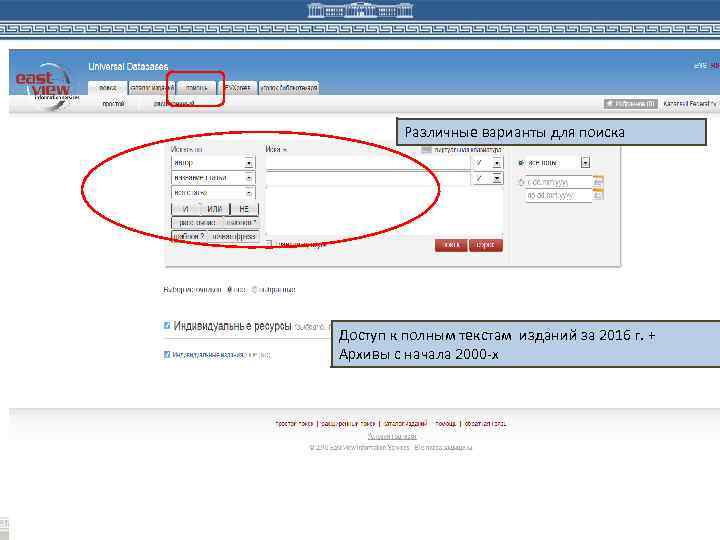Screen dimensions: 720x540
Task: Open the calendar for the start date
Action: point(598,181)
